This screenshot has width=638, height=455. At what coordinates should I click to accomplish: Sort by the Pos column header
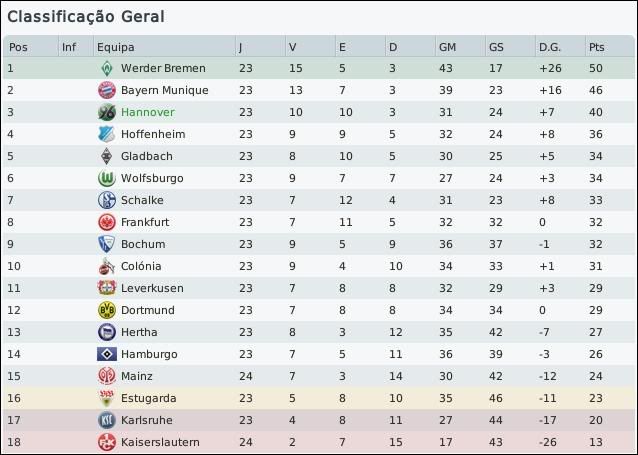click(18, 47)
